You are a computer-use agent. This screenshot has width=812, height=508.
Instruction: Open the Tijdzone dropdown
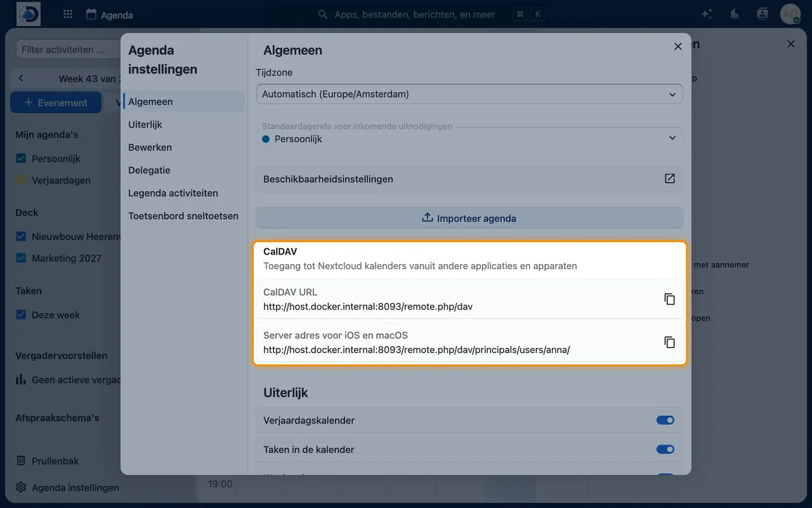469,94
